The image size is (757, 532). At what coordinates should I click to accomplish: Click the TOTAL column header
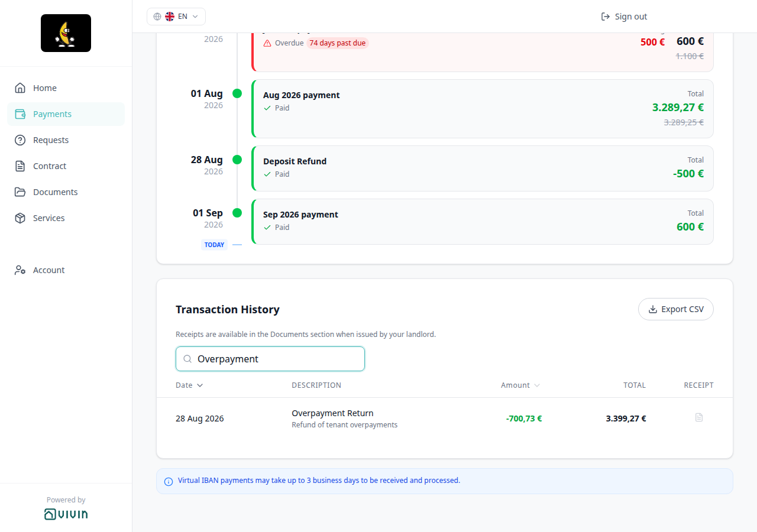635,385
